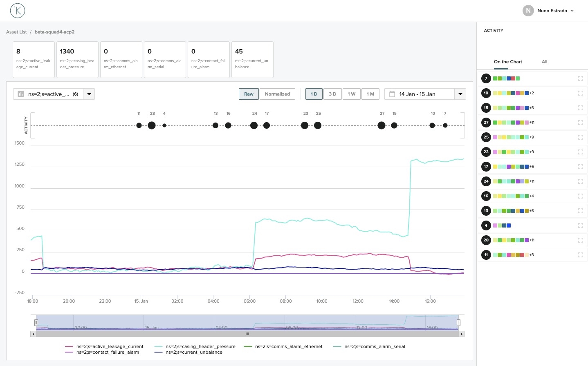Switch to the All activity tab

tap(544, 62)
